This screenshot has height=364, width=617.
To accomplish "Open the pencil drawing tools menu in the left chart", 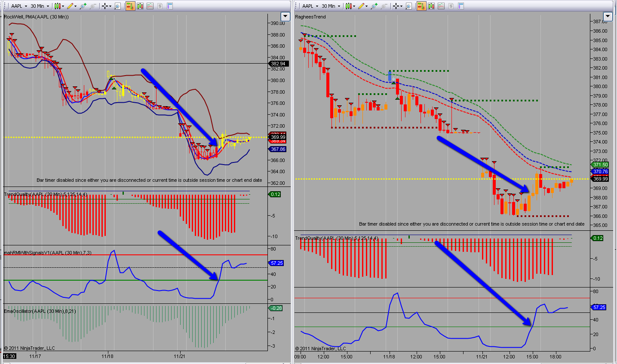I will pos(71,6).
